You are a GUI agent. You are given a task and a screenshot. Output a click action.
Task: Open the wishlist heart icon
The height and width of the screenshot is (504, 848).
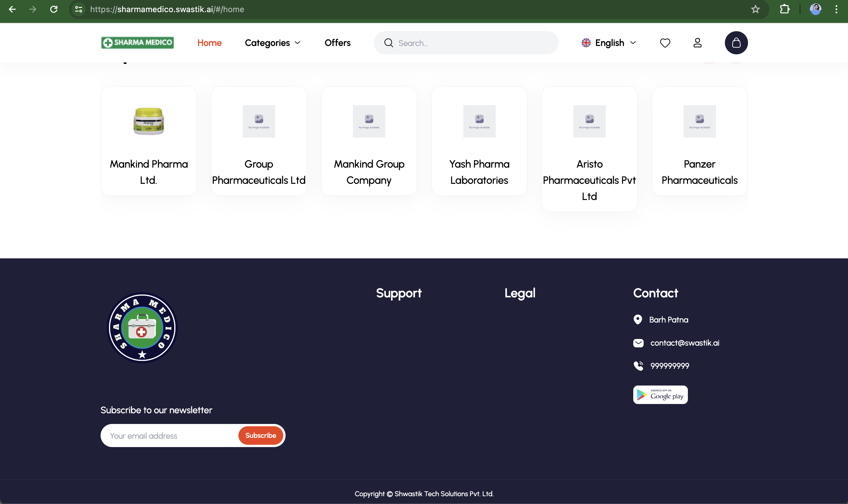664,43
